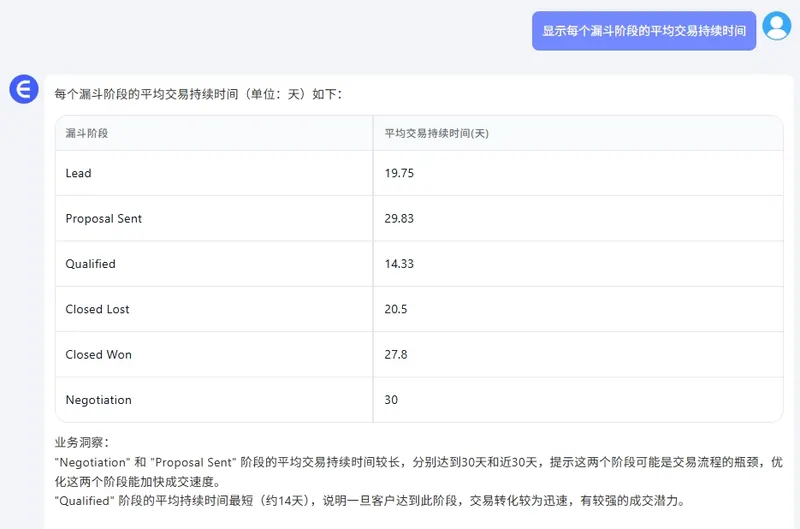Screen dimensions: 800x529
Task: Click the 漏斗阶段 column header
Action: 87,133
